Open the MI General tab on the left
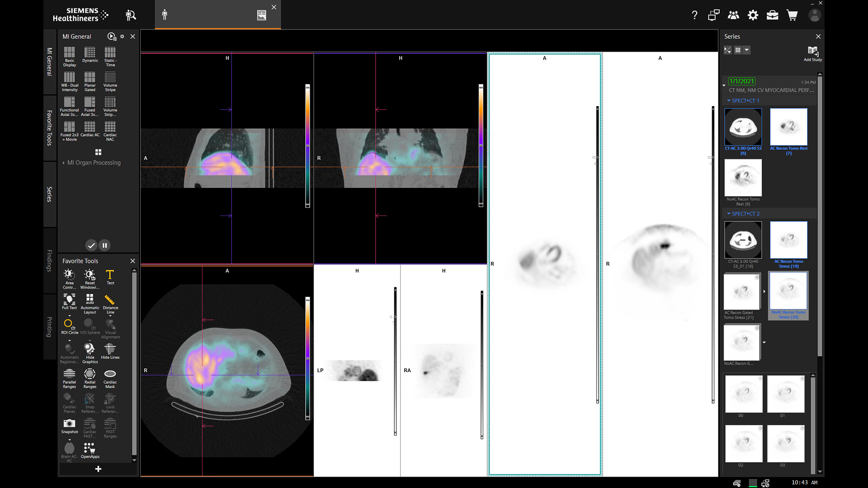Screen dimensions: 868x488 (49, 63)
